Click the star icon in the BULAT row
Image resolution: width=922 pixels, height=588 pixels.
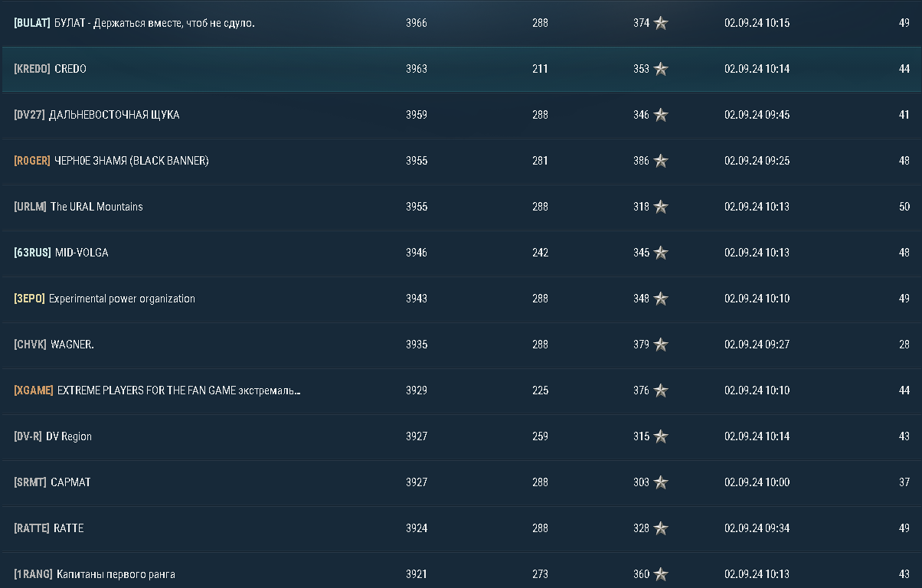point(661,23)
